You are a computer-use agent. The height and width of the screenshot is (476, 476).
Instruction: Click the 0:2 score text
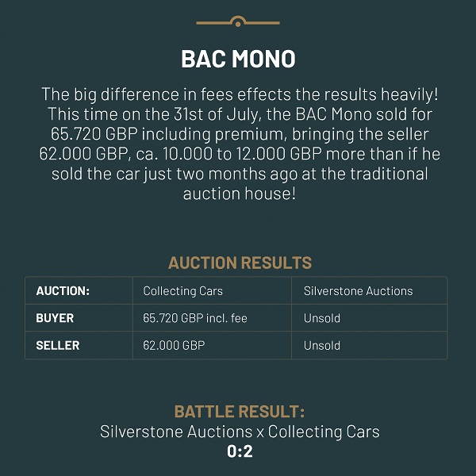coord(240,451)
